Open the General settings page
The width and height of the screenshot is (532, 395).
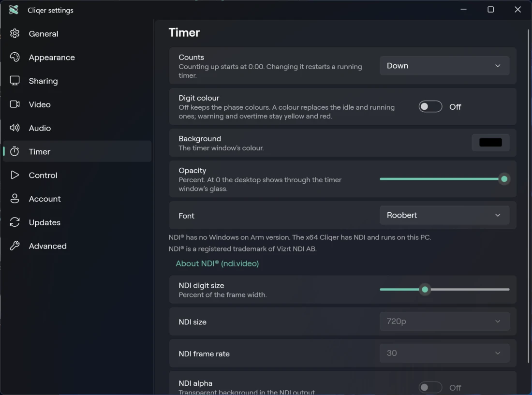tap(77, 33)
